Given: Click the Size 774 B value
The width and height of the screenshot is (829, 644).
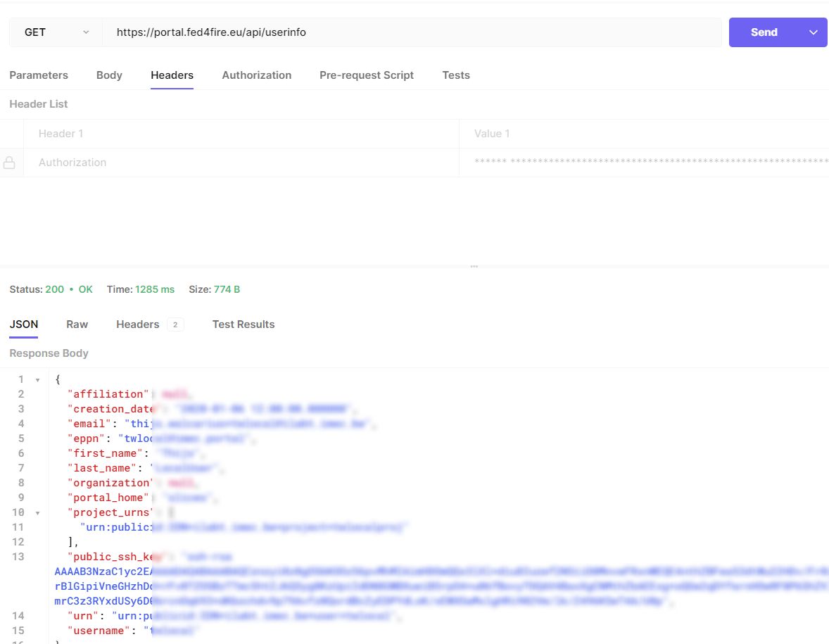Looking at the screenshot, I should coord(227,289).
